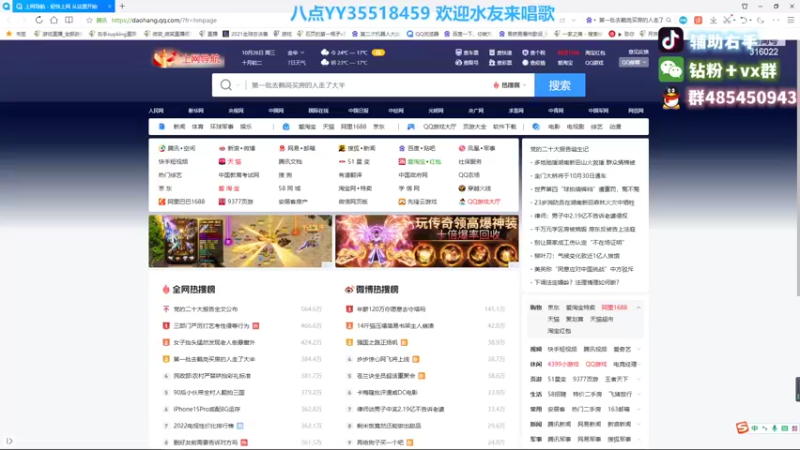Click the blue 搜索 button

point(560,85)
